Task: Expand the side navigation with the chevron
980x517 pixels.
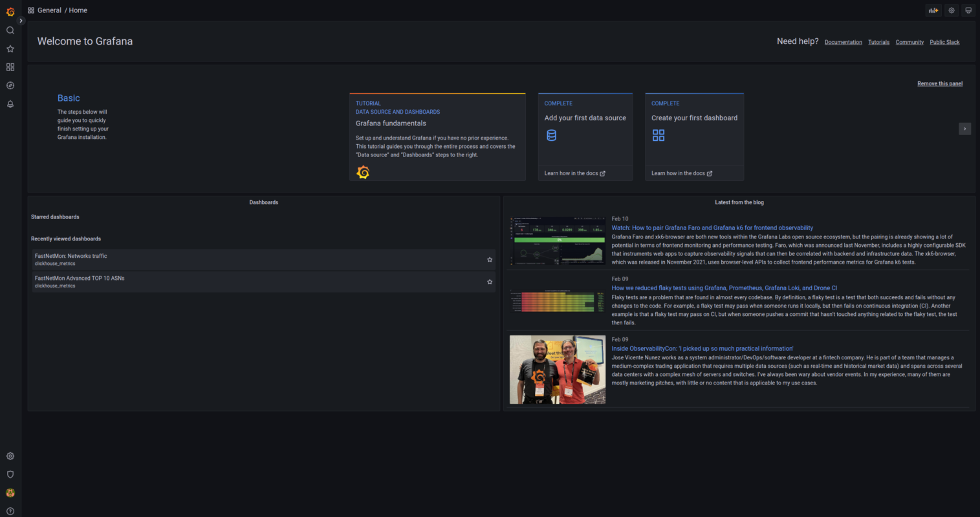Action: tap(20, 20)
